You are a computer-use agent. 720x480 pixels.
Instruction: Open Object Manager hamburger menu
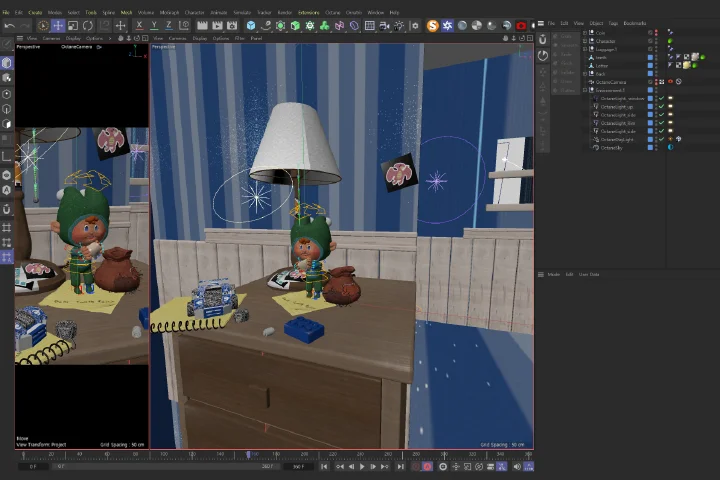coord(541,23)
